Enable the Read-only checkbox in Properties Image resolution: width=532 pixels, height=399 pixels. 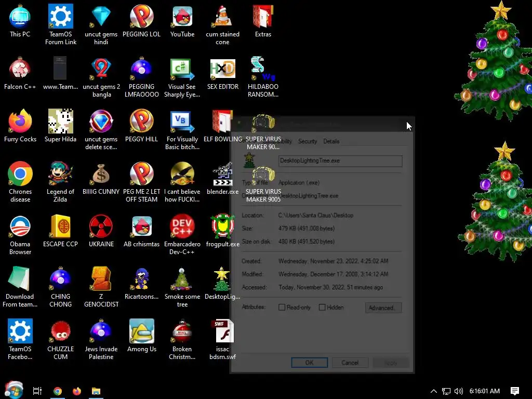pyautogui.click(x=282, y=308)
